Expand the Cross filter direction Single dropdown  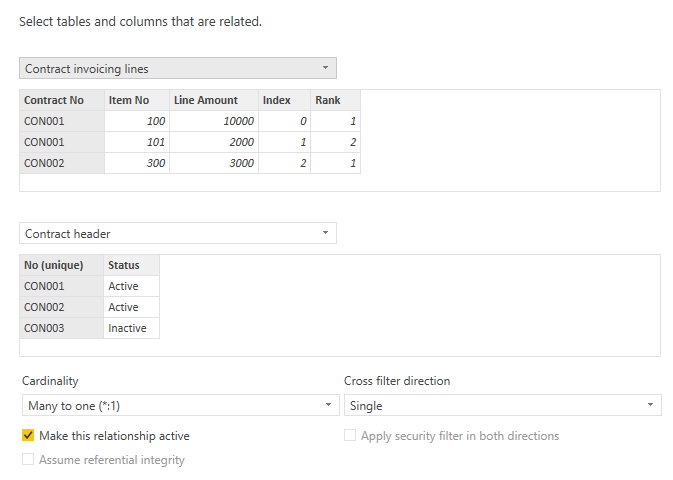pyautogui.click(x=503, y=405)
